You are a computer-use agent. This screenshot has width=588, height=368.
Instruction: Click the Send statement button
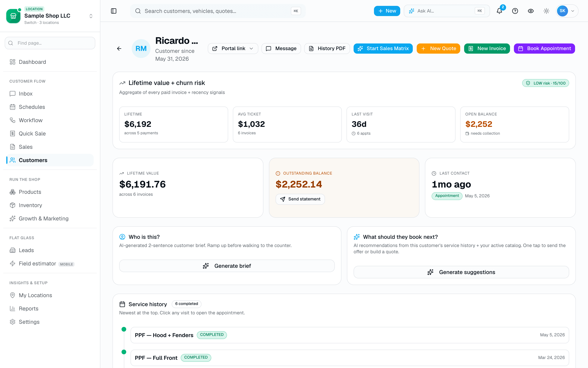(x=300, y=199)
